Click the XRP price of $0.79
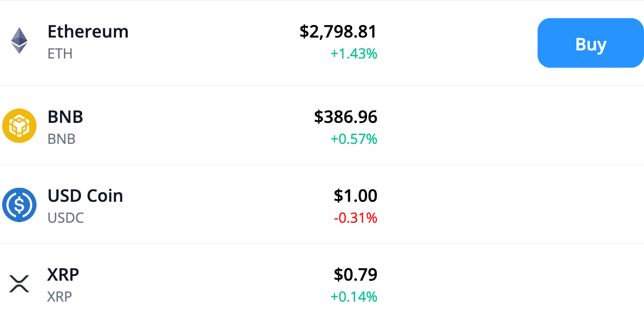 point(356,275)
